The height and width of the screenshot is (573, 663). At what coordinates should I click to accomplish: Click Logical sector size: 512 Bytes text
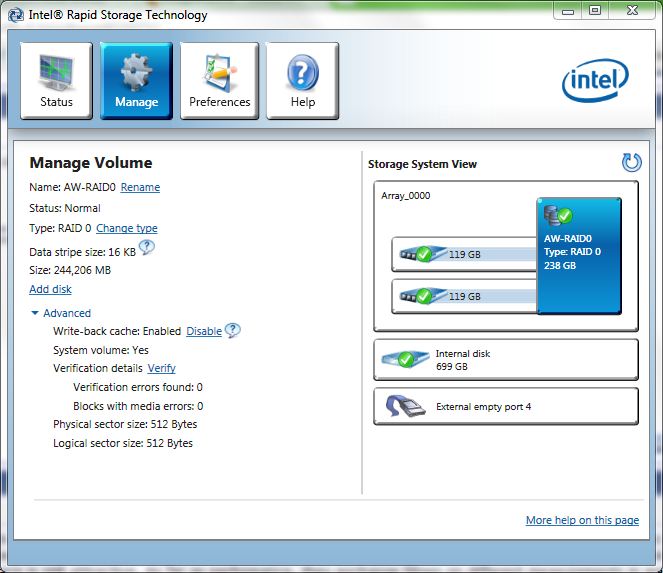pos(123,443)
